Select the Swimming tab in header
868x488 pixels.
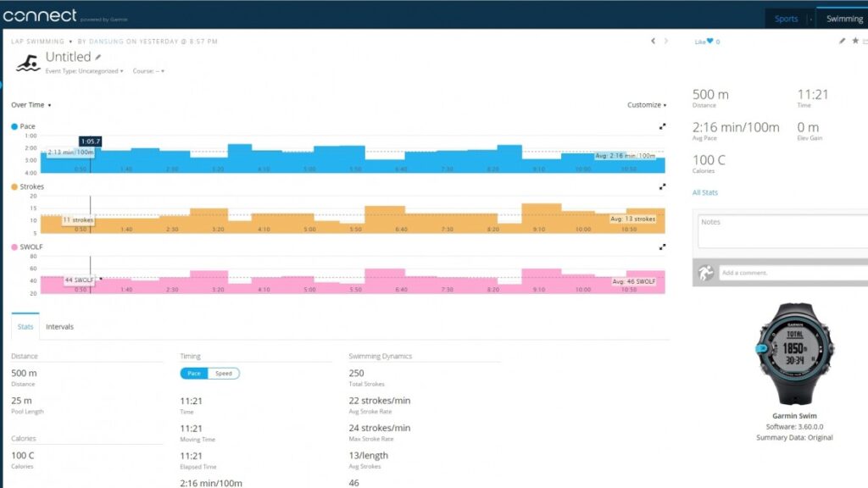tap(843, 19)
